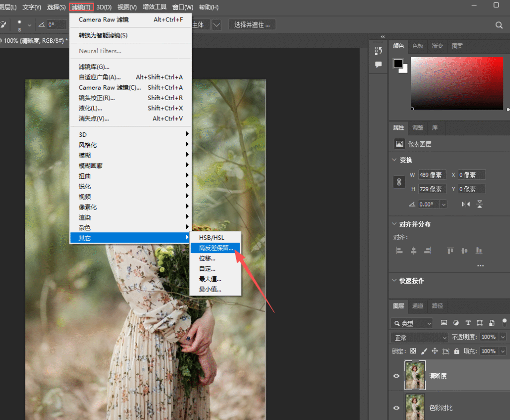Click the 选择并遮住 button

tap(252, 25)
